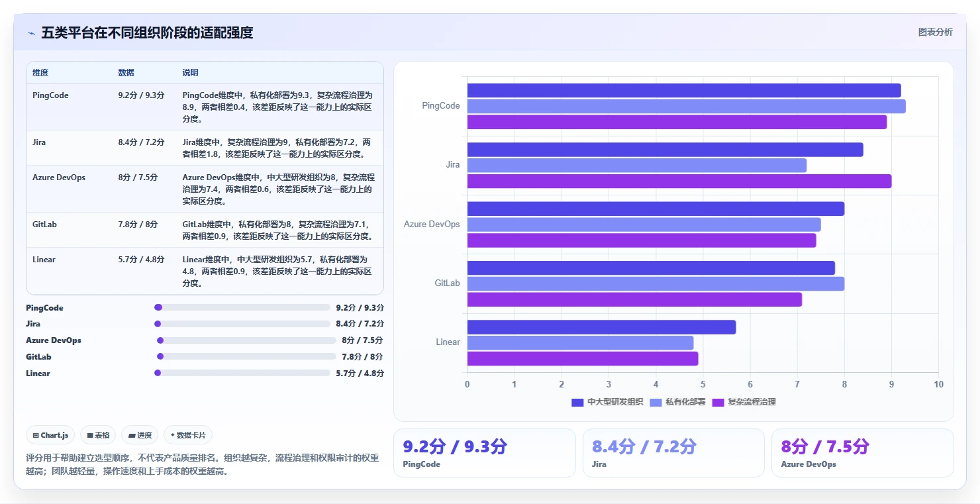Click the 8分 / 7.5分 table cell

click(x=138, y=177)
